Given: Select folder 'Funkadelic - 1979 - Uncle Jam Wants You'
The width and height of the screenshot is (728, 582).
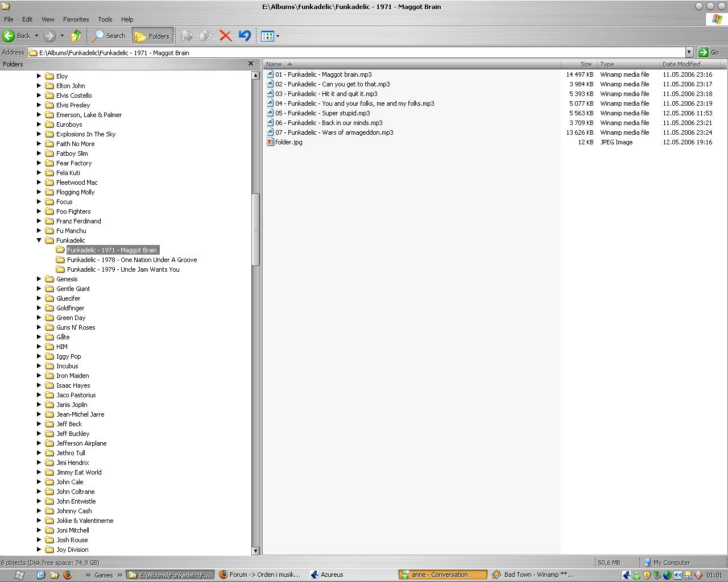Looking at the screenshot, I should pos(123,269).
